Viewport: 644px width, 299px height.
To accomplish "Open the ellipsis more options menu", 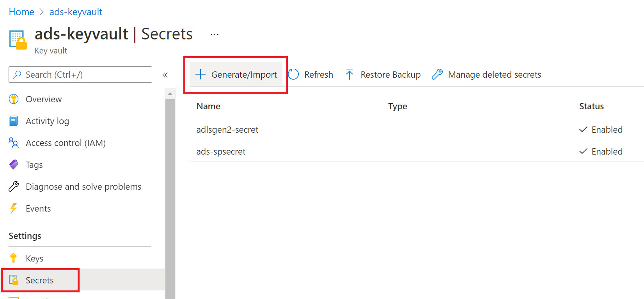I will pos(215,34).
